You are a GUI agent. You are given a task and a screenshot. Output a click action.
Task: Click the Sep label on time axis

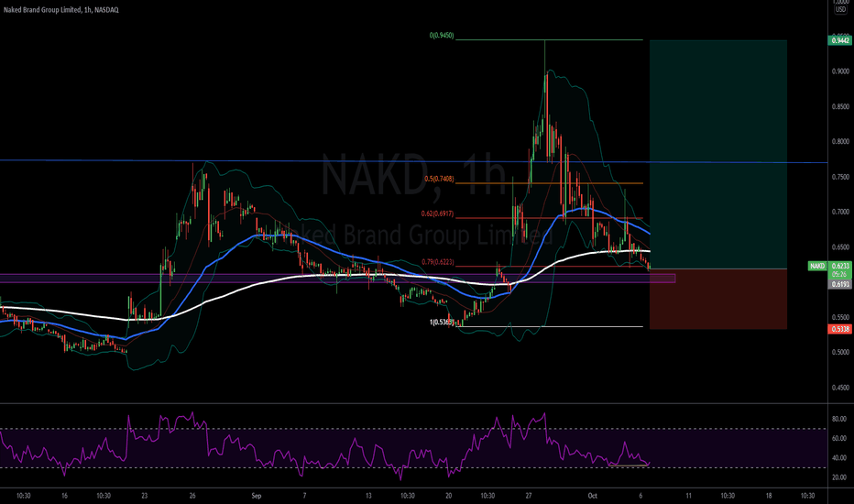click(x=257, y=496)
